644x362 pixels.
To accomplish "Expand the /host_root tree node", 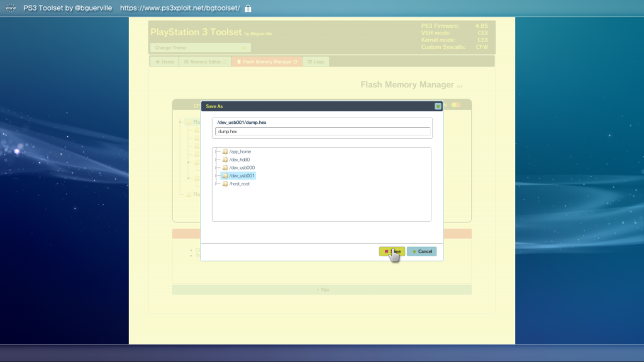I will [x=217, y=184].
